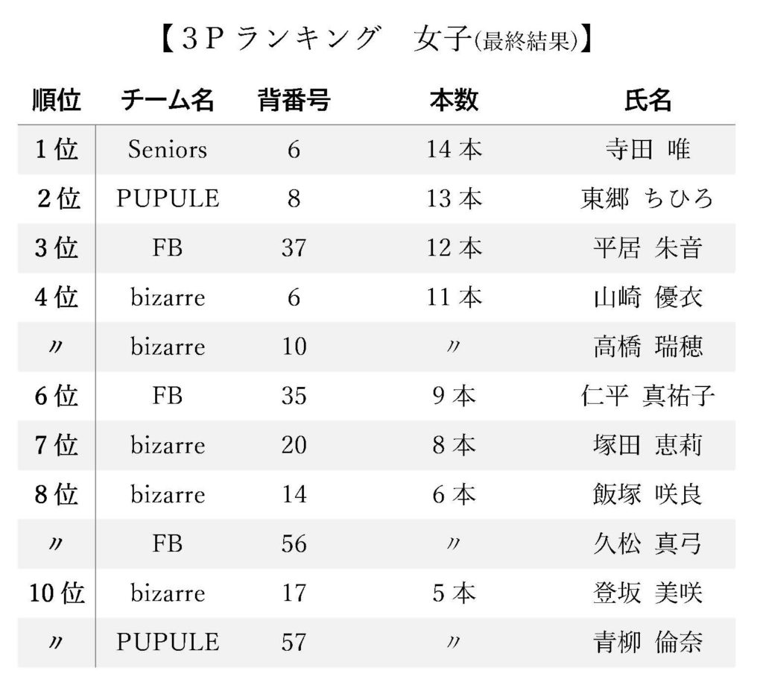
Task: Click the 本数 column header
Action: click(454, 101)
